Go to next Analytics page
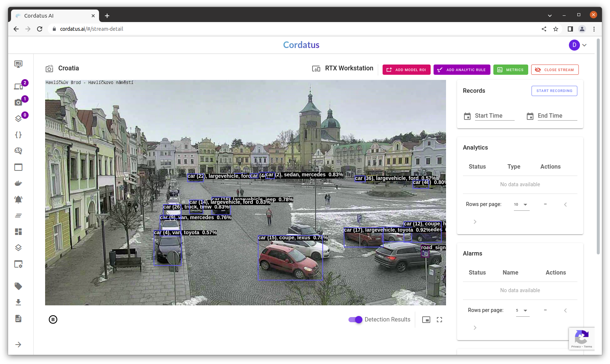This screenshot has width=610, height=364. 475,222
